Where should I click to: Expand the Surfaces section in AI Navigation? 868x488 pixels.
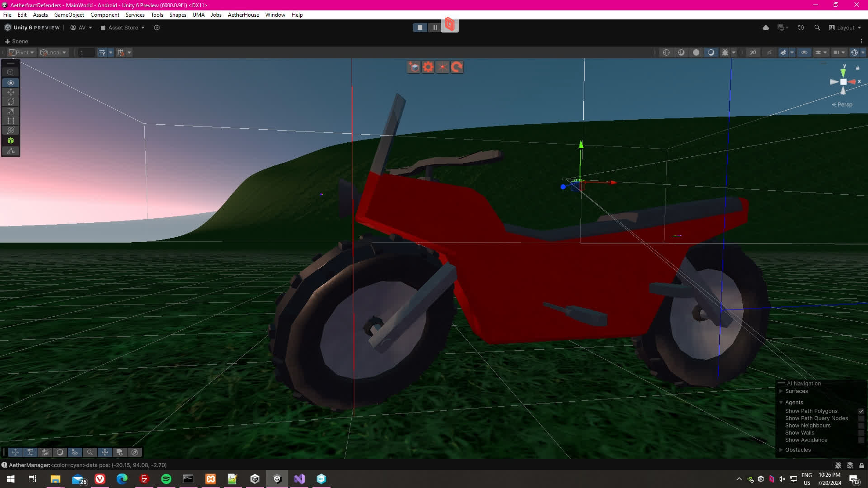(x=781, y=391)
